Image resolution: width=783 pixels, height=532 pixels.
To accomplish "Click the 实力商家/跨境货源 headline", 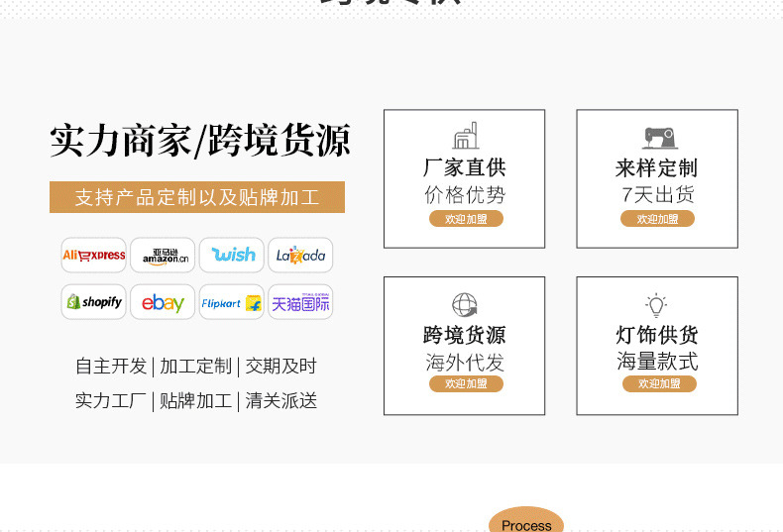I will click(x=200, y=141).
